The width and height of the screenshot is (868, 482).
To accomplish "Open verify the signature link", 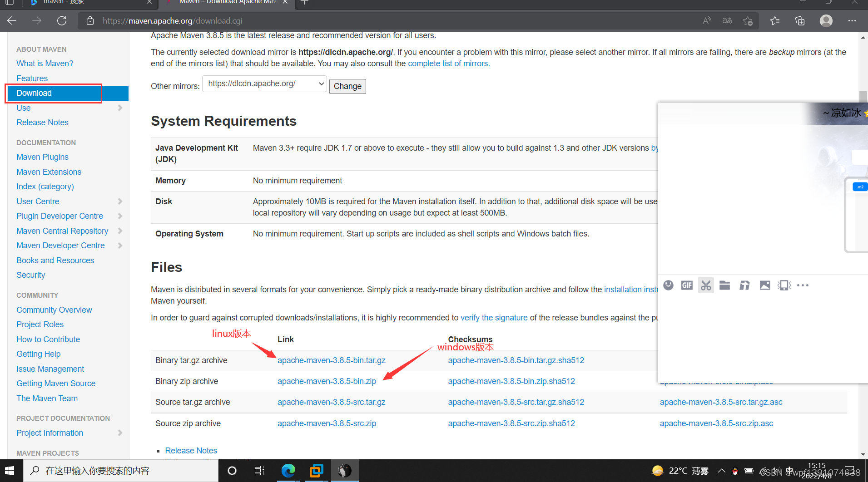I will [x=494, y=318].
